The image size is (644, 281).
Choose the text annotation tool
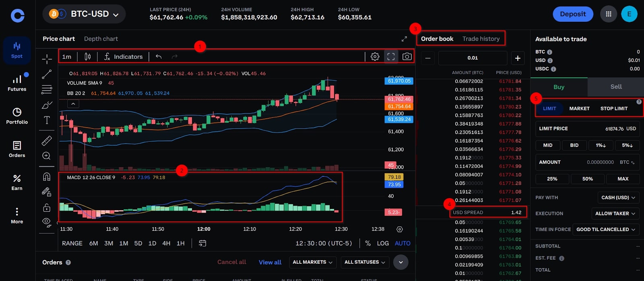47,120
